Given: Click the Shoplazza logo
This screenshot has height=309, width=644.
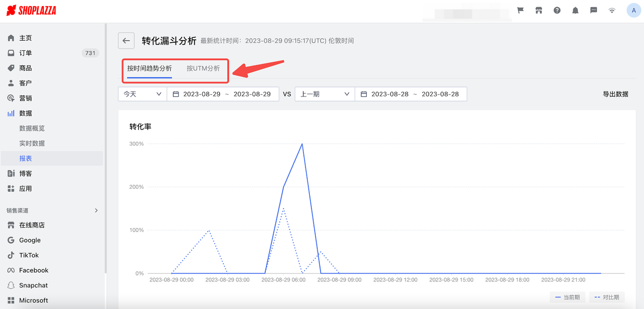Looking at the screenshot, I should (31, 11).
